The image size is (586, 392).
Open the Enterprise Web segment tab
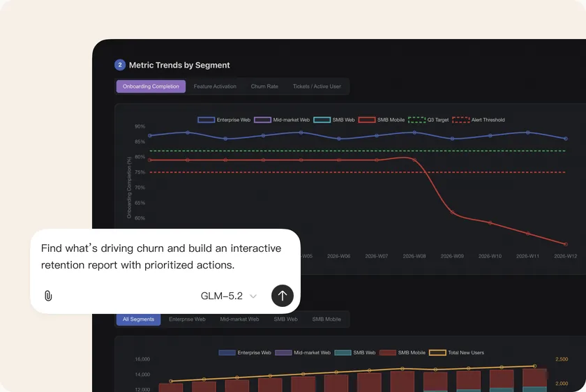187,319
